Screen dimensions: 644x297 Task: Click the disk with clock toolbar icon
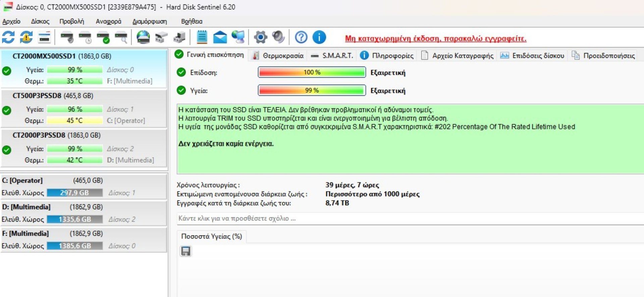pos(85,37)
